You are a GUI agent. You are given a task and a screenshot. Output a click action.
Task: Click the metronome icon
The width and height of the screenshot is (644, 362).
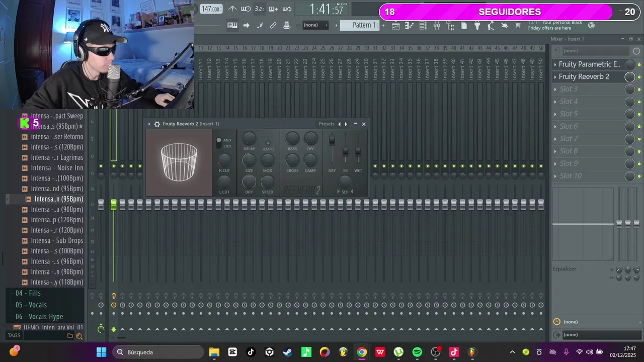click(232, 9)
